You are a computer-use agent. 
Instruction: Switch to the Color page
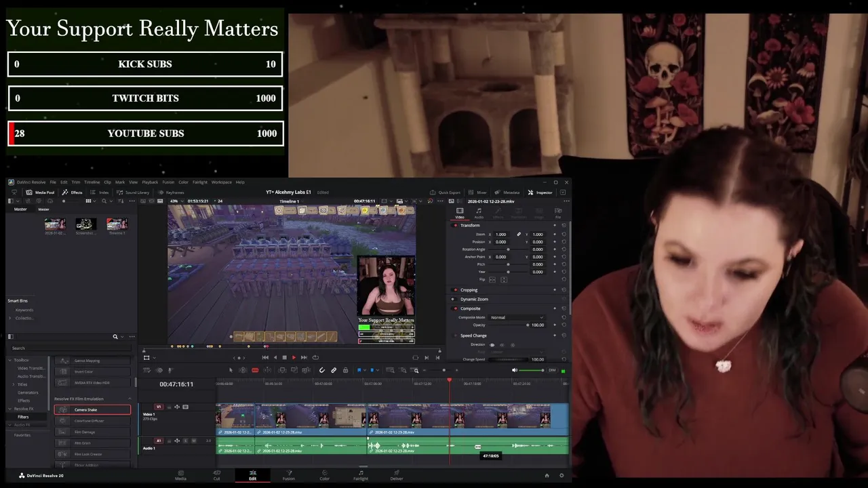325,474
